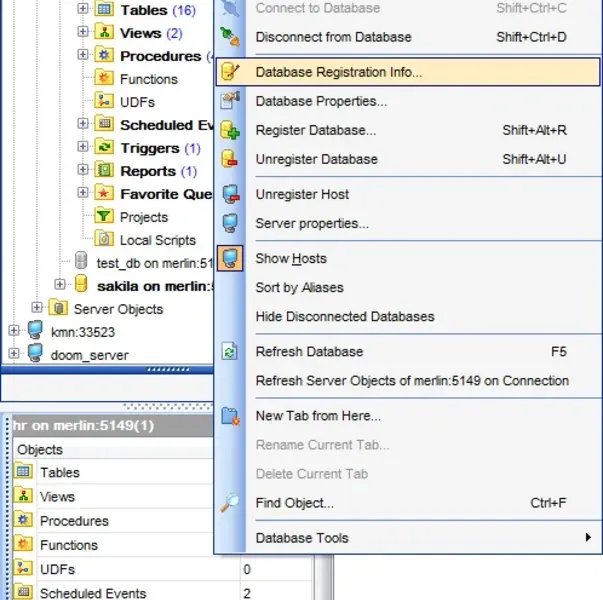Choose Find Object menu entry
603x600 pixels.
coord(408,503)
